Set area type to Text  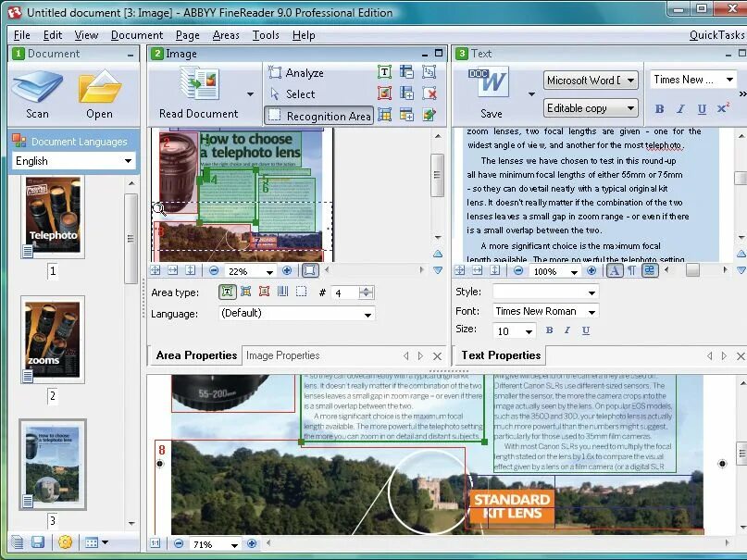227,292
